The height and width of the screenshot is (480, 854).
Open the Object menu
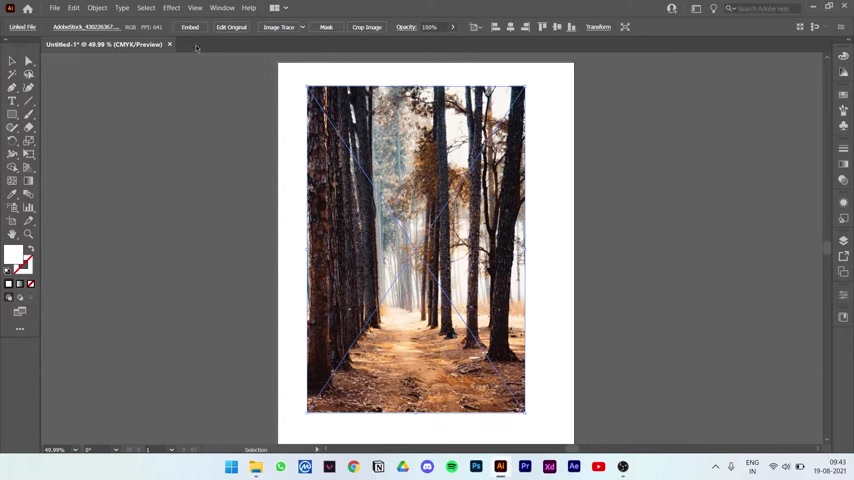point(97,8)
